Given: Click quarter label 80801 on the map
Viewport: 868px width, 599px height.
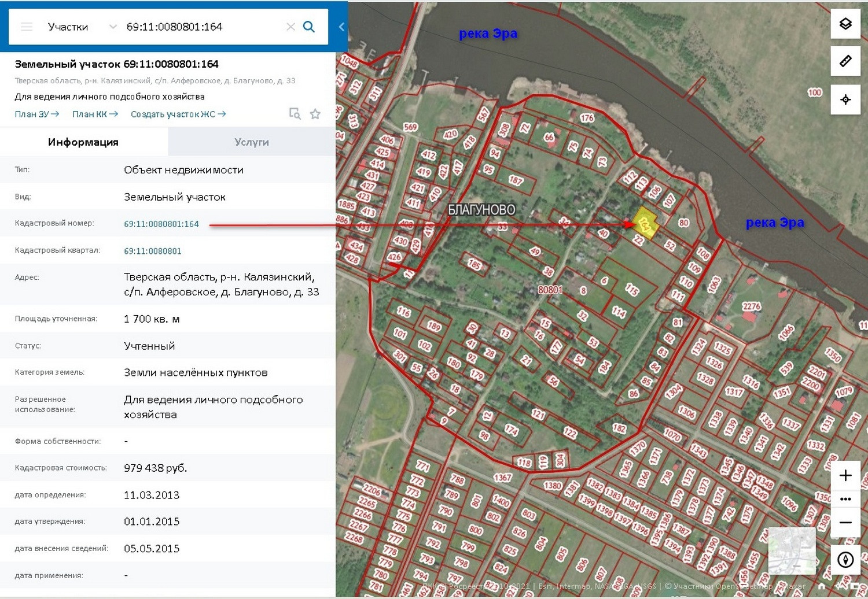Looking at the screenshot, I should pyautogui.click(x=550, y=290).
